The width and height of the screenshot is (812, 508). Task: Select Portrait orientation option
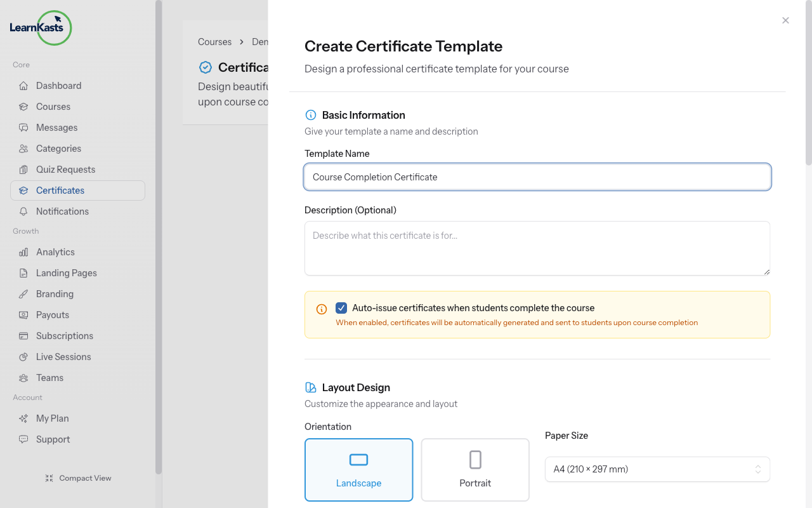(475, 470)
